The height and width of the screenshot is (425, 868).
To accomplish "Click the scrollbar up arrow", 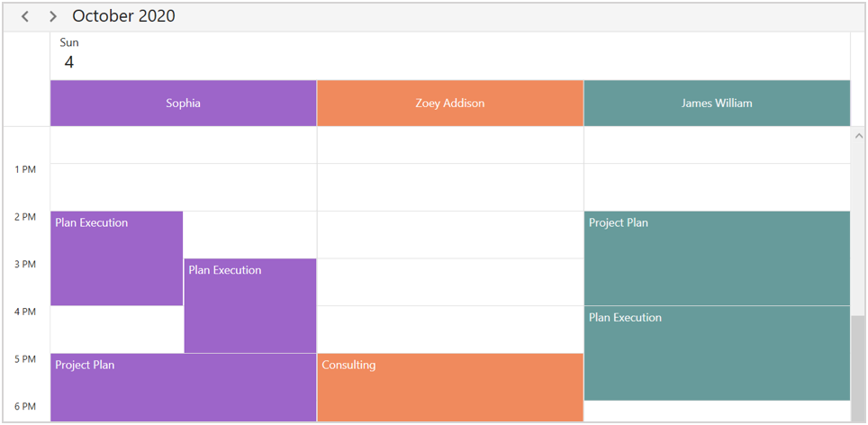I will click(x=858, y=136).
